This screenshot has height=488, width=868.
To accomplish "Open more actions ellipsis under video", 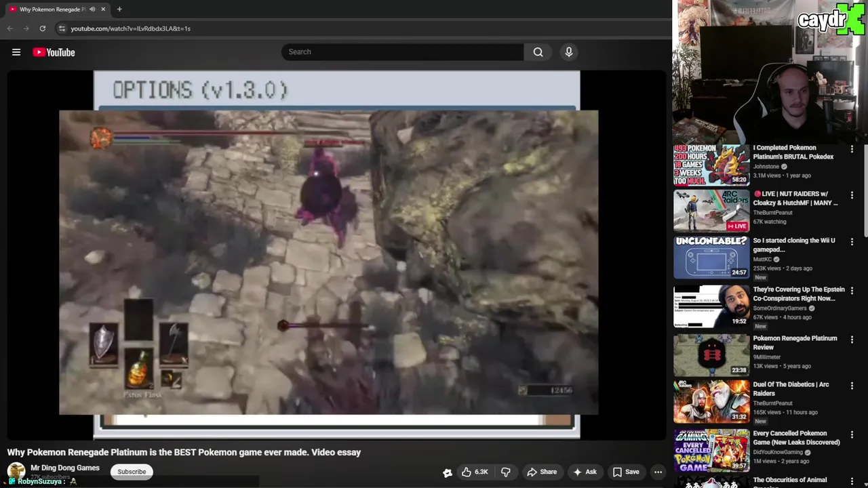I will (658, 472).
